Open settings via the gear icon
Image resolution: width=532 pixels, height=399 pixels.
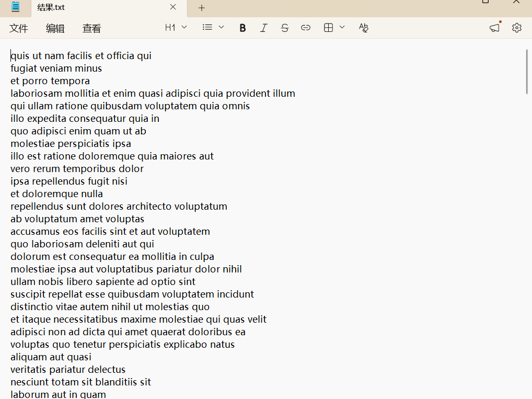(x=517, y=28)
